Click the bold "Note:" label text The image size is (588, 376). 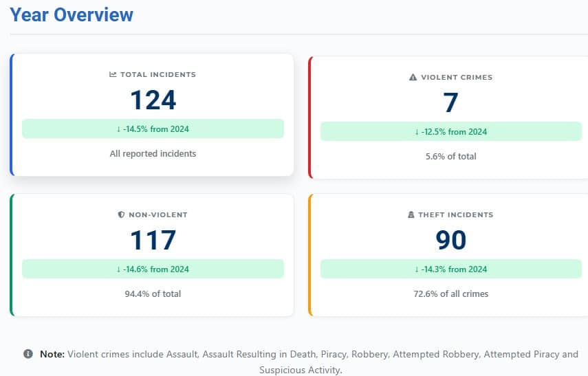(52, 354)
